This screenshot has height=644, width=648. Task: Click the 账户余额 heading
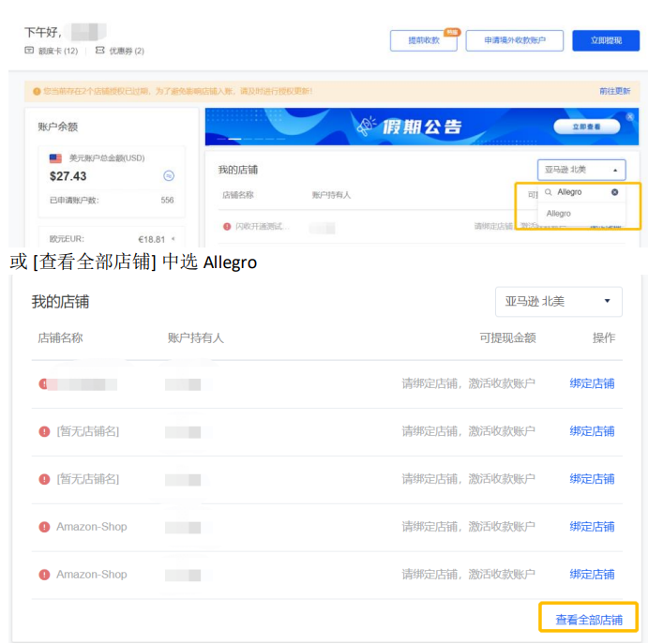(58, 127)
